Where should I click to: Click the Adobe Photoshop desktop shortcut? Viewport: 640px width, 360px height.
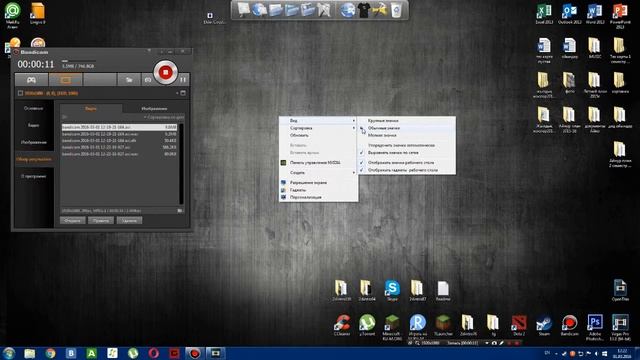[595, 327]
